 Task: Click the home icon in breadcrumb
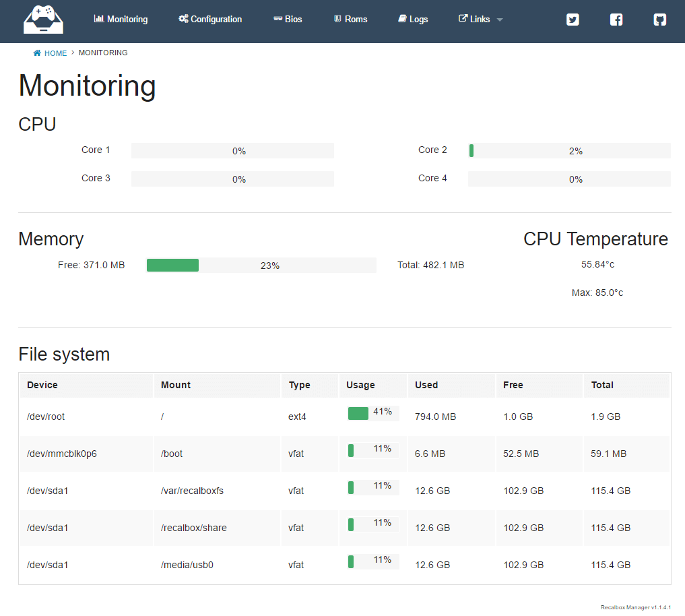(x=37, y=53)
